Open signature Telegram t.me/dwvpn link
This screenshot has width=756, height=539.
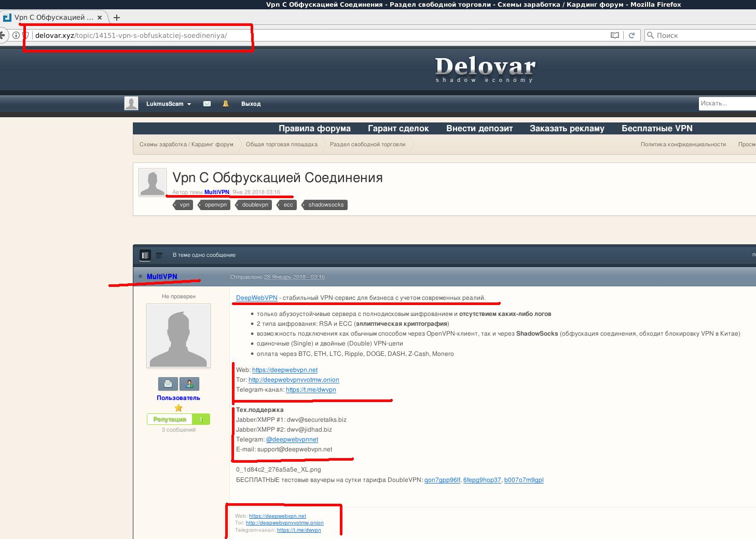click(x=299, y=530)
